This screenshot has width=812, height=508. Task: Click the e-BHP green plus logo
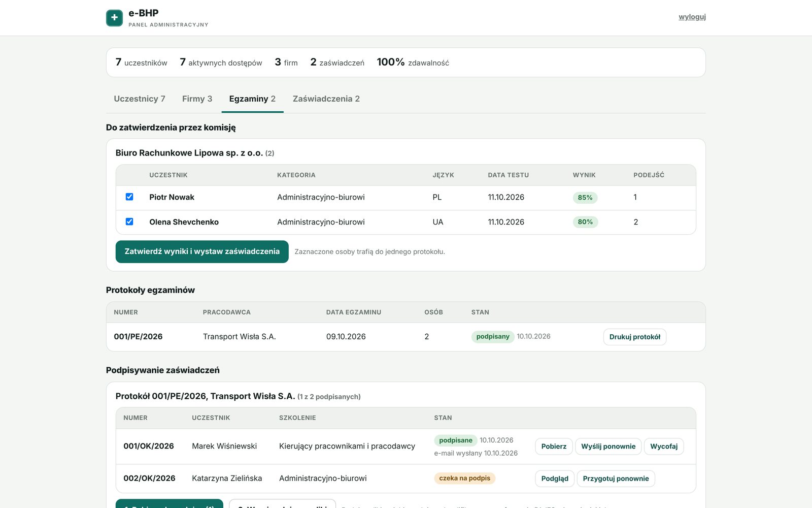114,18
